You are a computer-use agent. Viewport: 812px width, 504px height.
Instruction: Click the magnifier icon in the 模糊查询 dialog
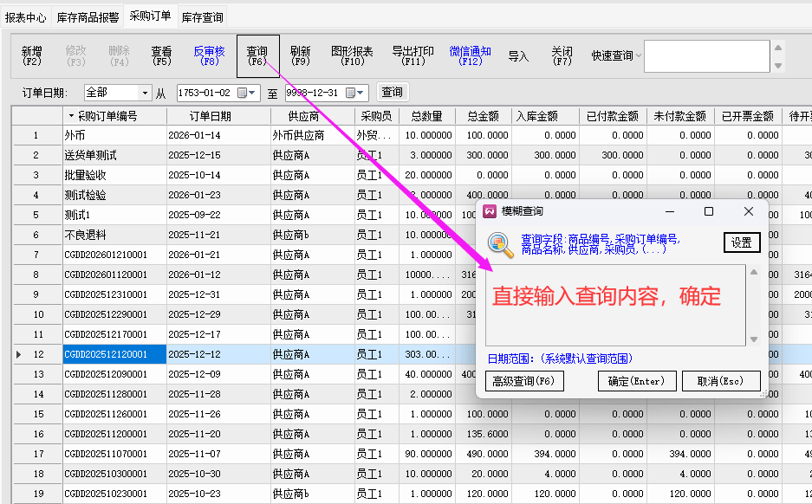500,245
